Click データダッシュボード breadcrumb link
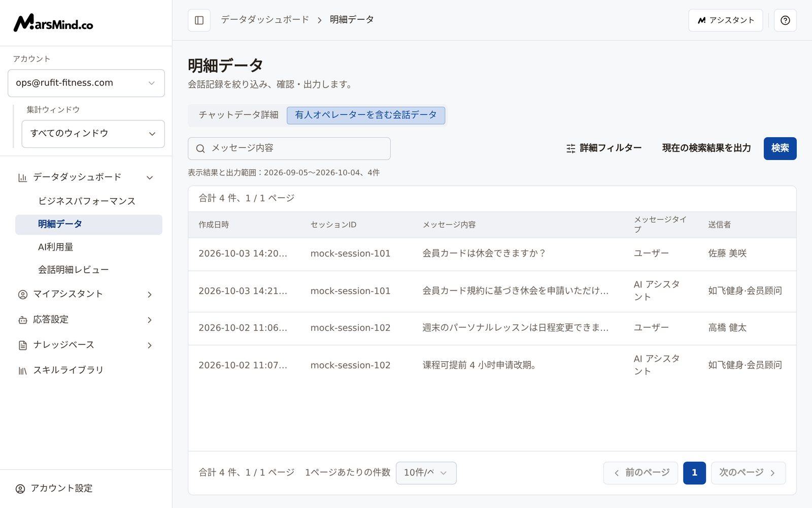812x508 pixels. 265,20
